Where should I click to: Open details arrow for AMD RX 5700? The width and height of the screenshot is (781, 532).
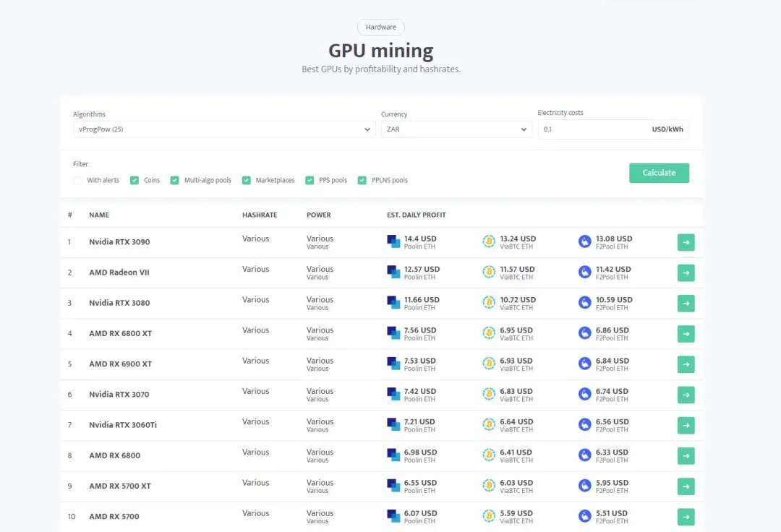point(686,517)
